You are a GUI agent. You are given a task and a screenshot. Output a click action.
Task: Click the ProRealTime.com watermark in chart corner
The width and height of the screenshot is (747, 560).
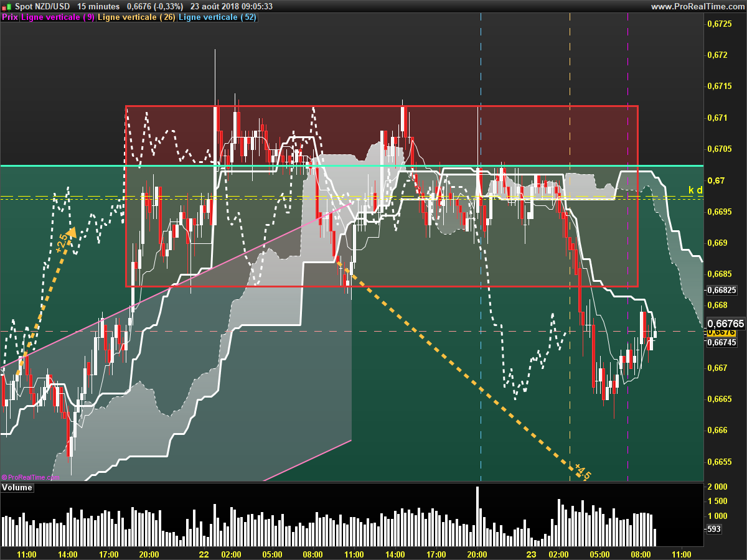pyautogui.click(x=31, y=477)
